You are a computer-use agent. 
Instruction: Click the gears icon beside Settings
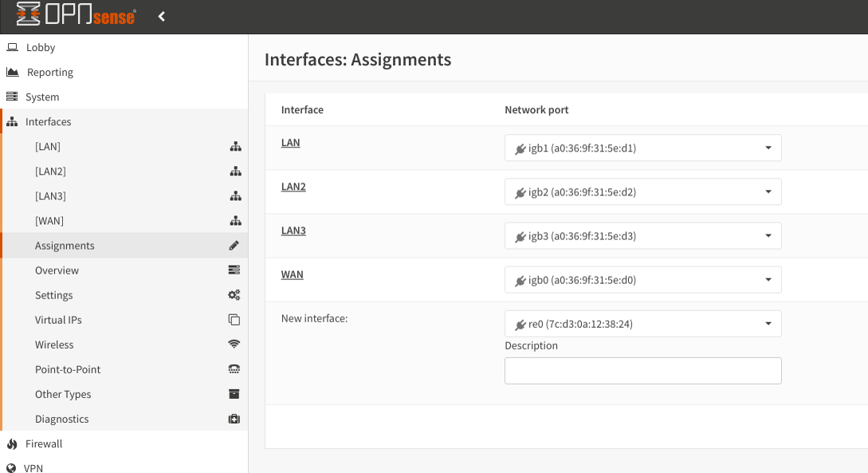tap(234, 294)
